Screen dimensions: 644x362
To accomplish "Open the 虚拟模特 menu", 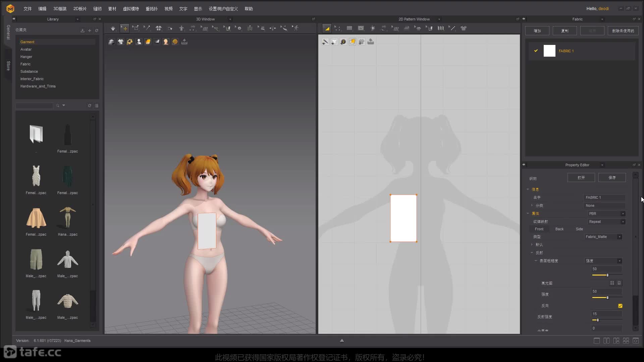I will tap(131, 9).
